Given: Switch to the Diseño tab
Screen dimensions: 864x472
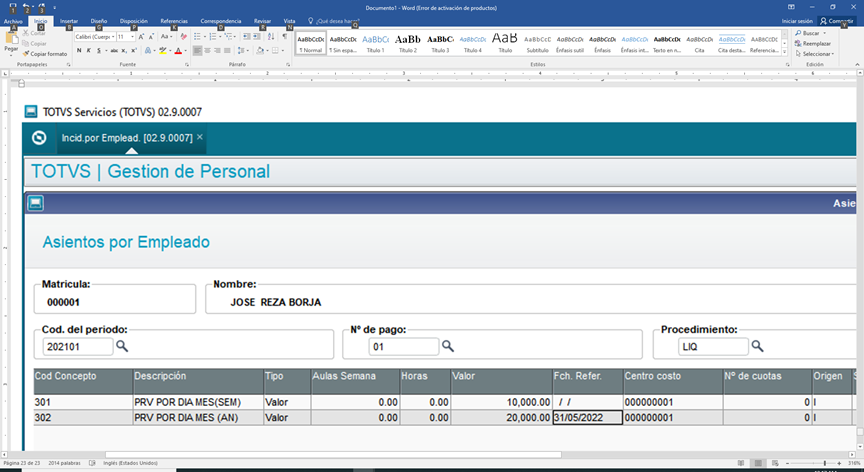Looking at the screenshot, I should (x=99, y=21).
